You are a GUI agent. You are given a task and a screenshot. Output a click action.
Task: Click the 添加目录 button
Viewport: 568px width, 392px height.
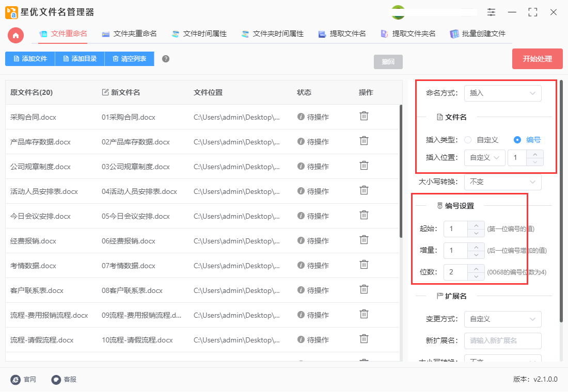click(x=80, y=59)
